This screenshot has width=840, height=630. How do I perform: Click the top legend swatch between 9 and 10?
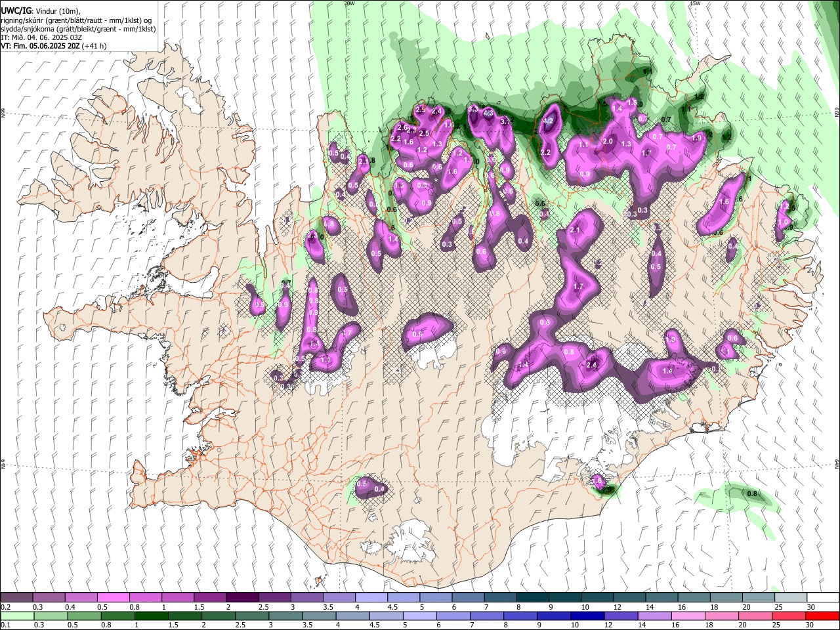564,598
